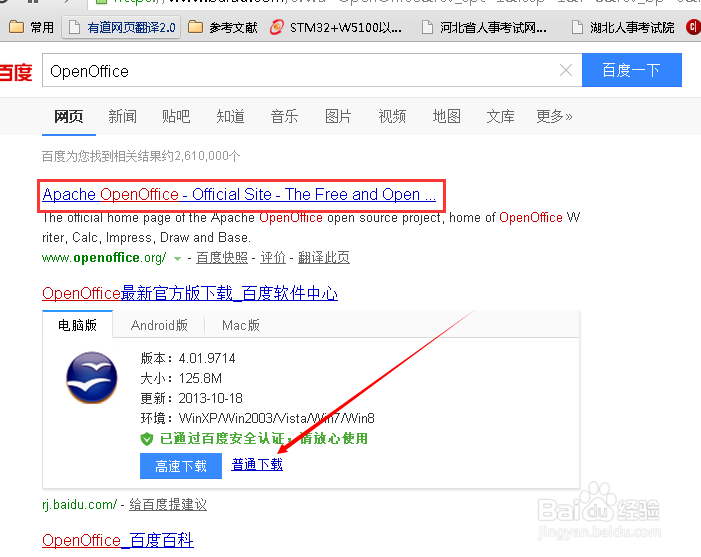701x557 pixels.
Task: Click the 更新：2013-10-18 text
Action: tap(191, 398)
